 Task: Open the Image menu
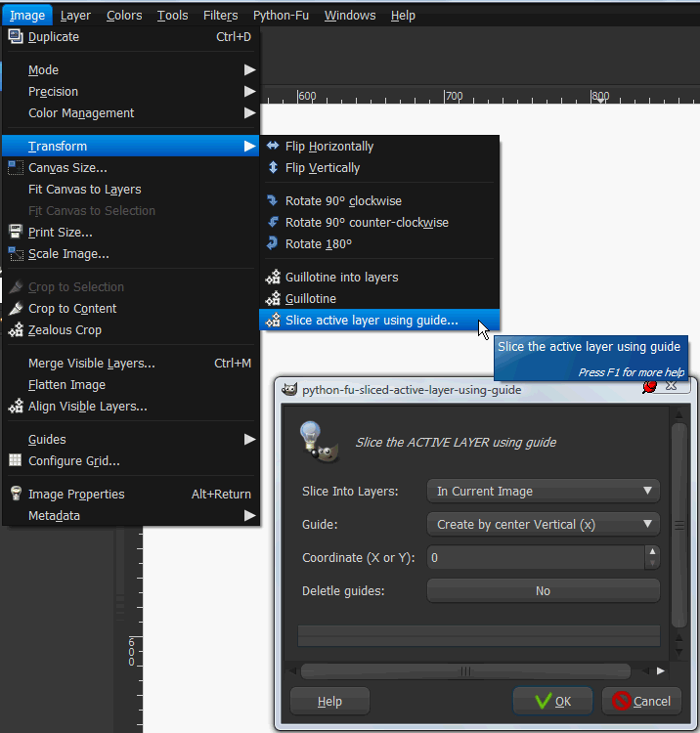27,16
